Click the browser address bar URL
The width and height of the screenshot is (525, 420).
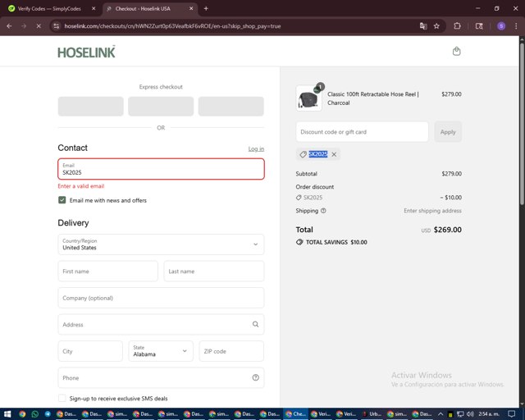(x=172, y=26)
